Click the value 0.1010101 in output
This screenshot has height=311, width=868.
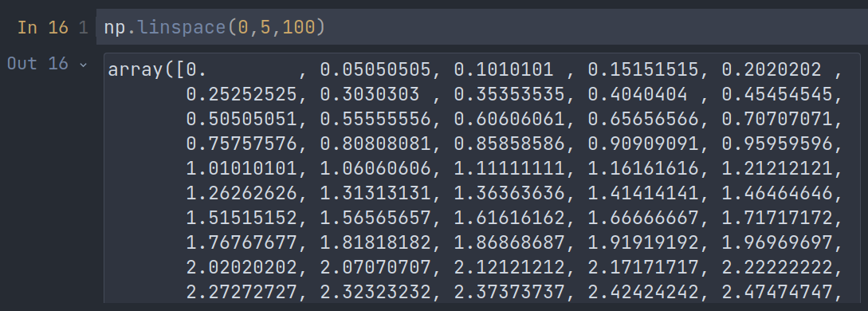503,69
